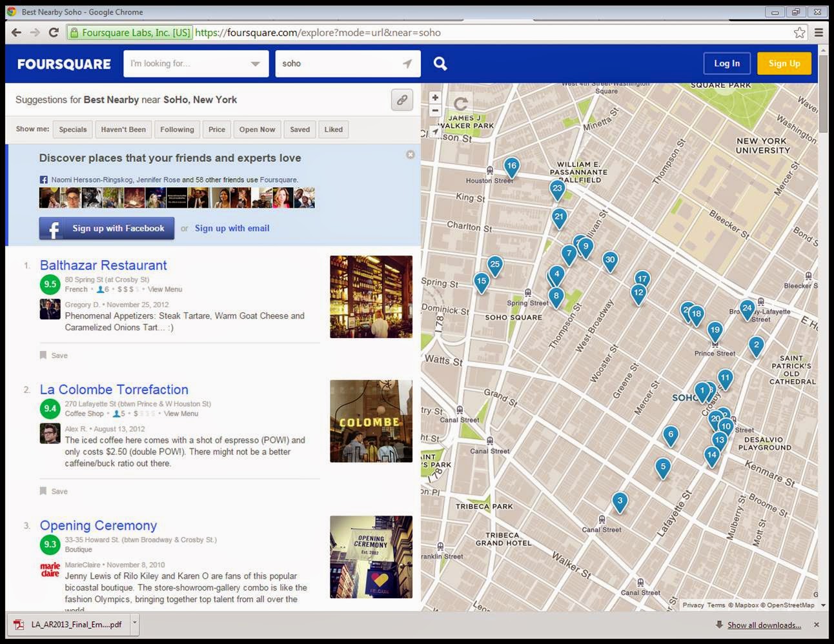Open the Chrome hamburger menu
834x644 pixels.
tap(819, 32)
